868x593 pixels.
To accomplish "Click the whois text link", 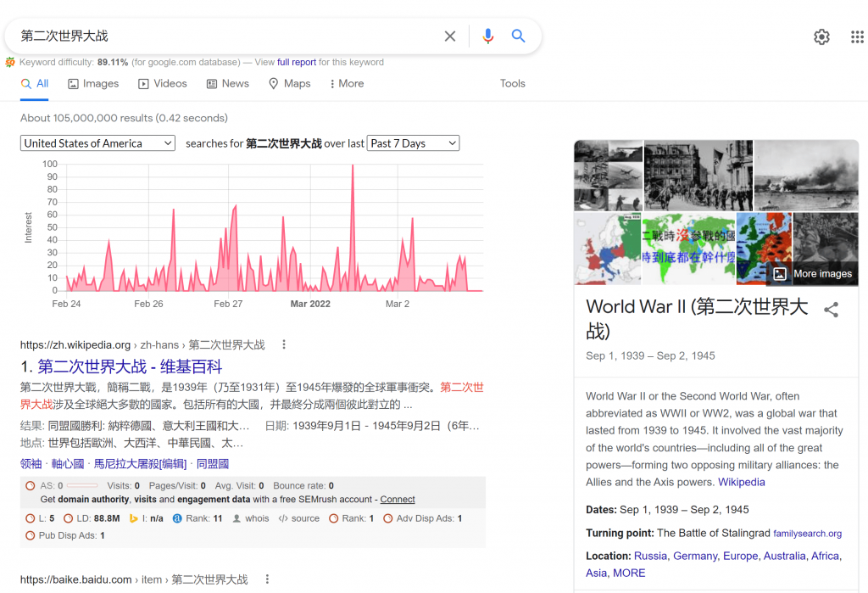I will [x=257, y=518].
